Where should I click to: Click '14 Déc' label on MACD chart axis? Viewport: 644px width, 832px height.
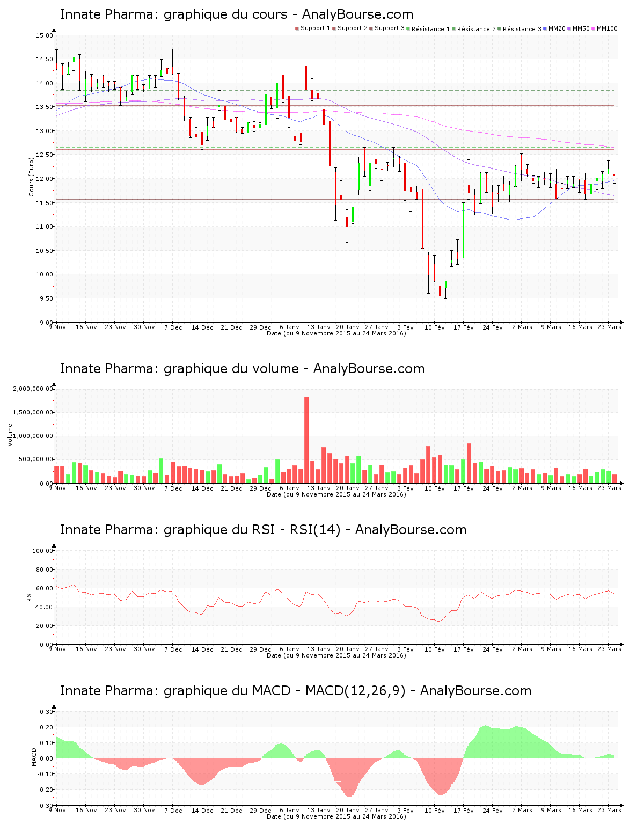click(202, 811)
